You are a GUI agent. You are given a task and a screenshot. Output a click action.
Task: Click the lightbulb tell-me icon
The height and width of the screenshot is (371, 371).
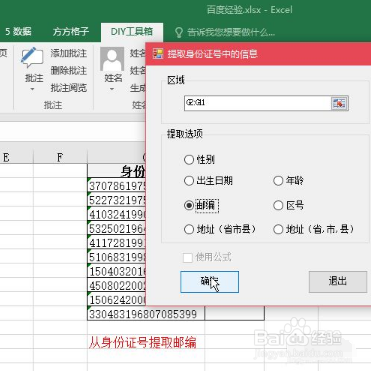(179, 32)
